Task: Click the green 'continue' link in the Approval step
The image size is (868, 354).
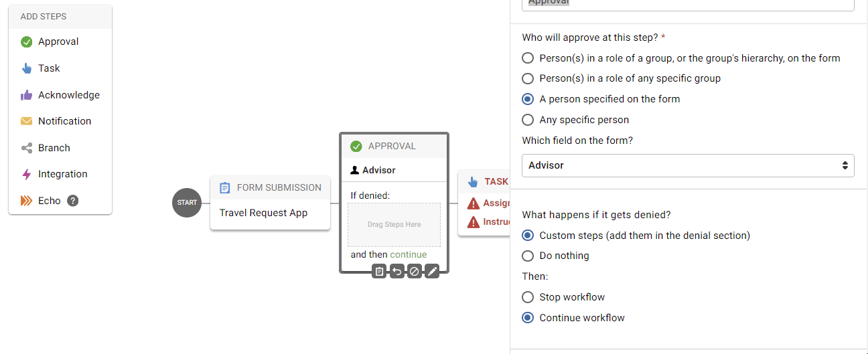Action: point(408,254)
